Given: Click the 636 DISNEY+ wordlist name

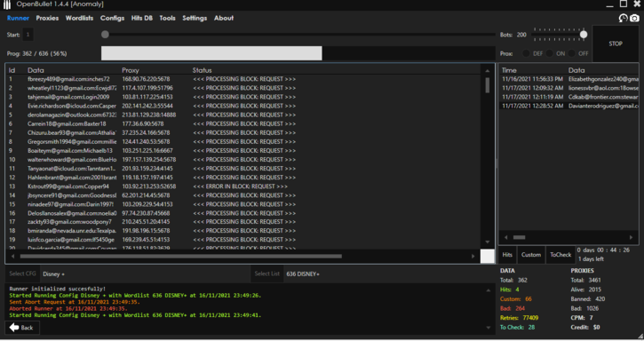Looking at the screenshot, I should coord(303,274).
